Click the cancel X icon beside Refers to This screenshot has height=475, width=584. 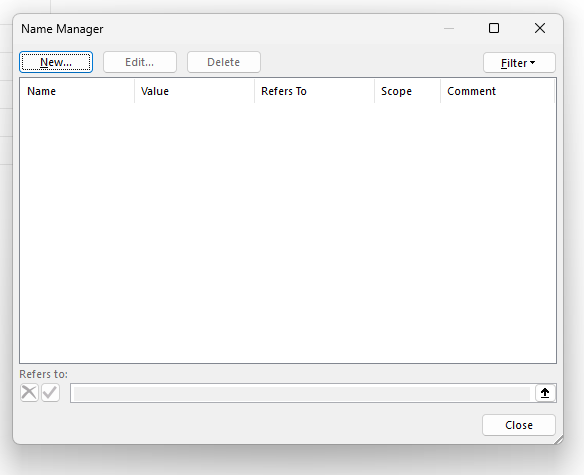[x=29, y=393]
